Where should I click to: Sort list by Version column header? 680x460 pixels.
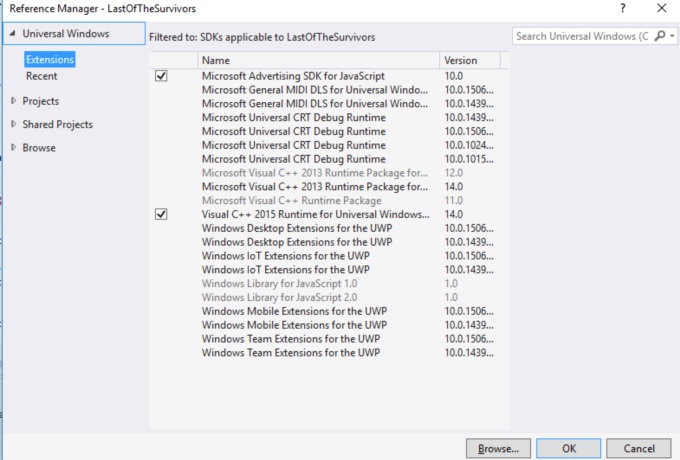470,60
